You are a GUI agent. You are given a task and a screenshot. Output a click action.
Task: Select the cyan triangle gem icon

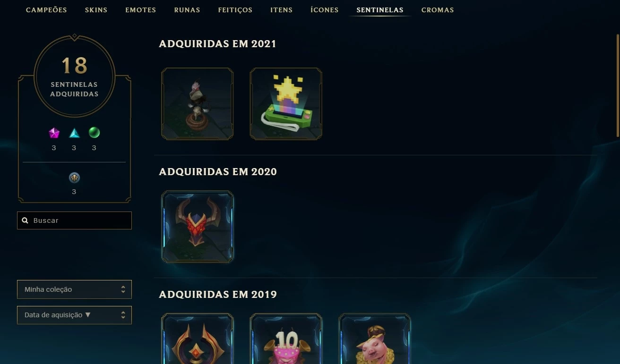[x=74, y=133]
